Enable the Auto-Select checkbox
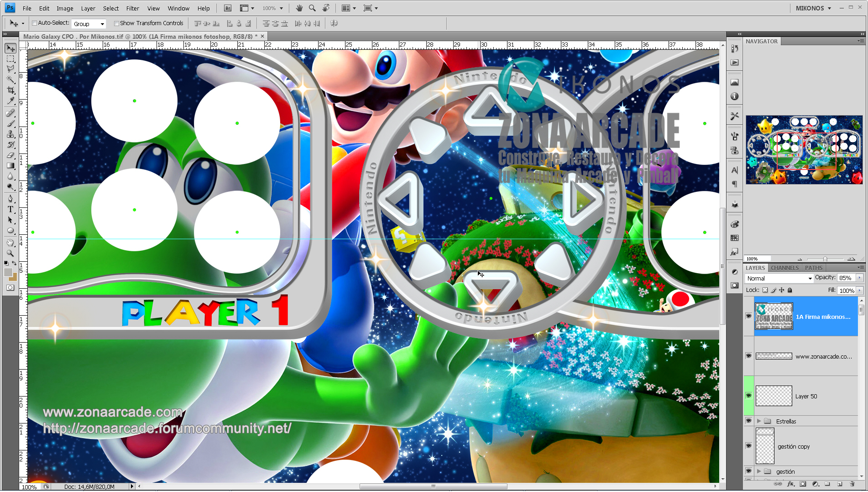The width and height of the screenshot is (868, 492). [34, 23]
